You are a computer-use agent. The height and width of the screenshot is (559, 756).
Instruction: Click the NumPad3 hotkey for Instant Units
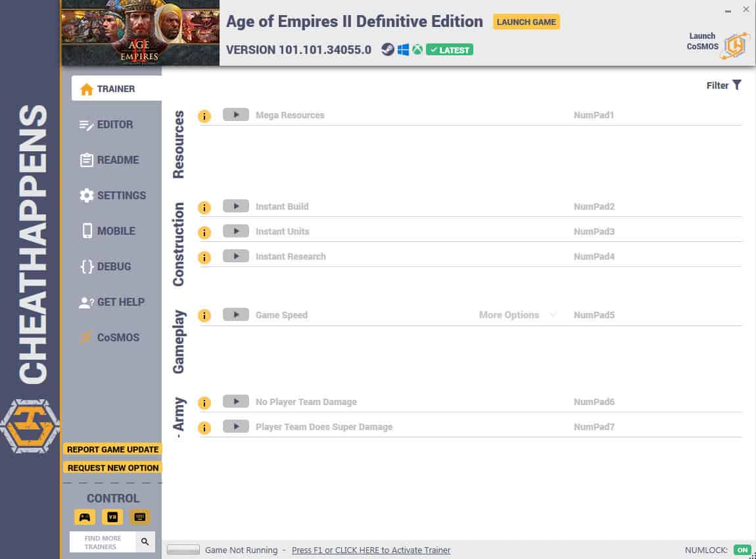pos(594,231)
